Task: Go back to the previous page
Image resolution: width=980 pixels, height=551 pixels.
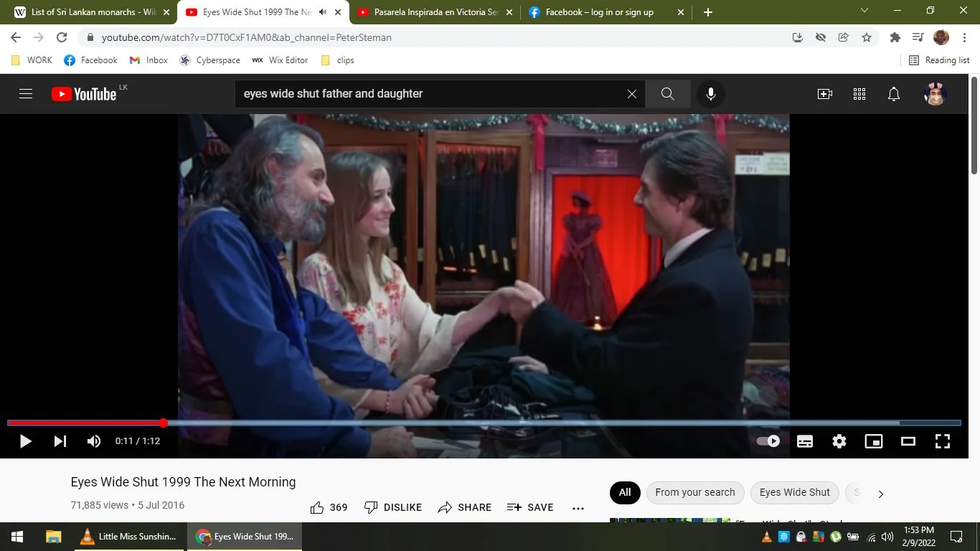Action: [x=16, y=37]
